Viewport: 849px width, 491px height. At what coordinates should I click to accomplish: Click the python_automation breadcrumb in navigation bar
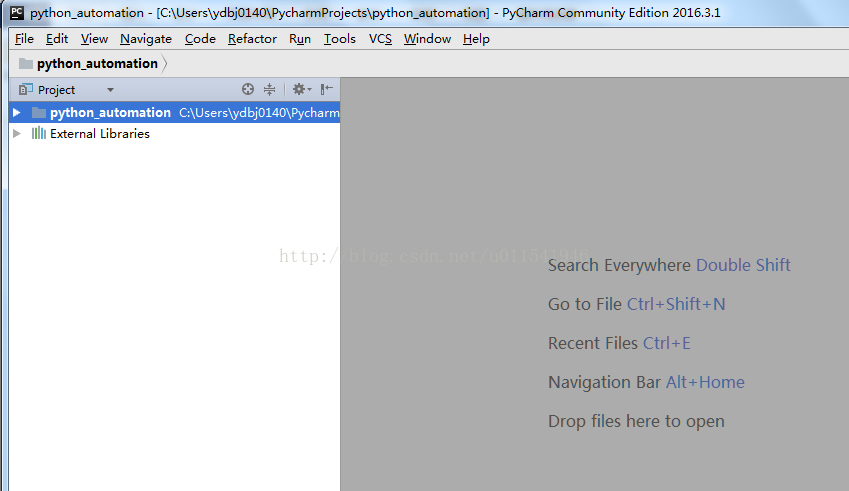(x=97, y=63)
